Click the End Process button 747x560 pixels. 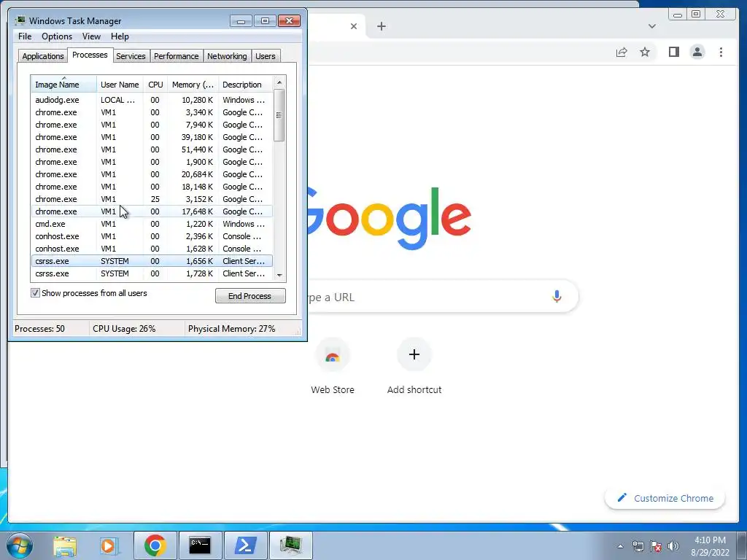click(250, 296)
